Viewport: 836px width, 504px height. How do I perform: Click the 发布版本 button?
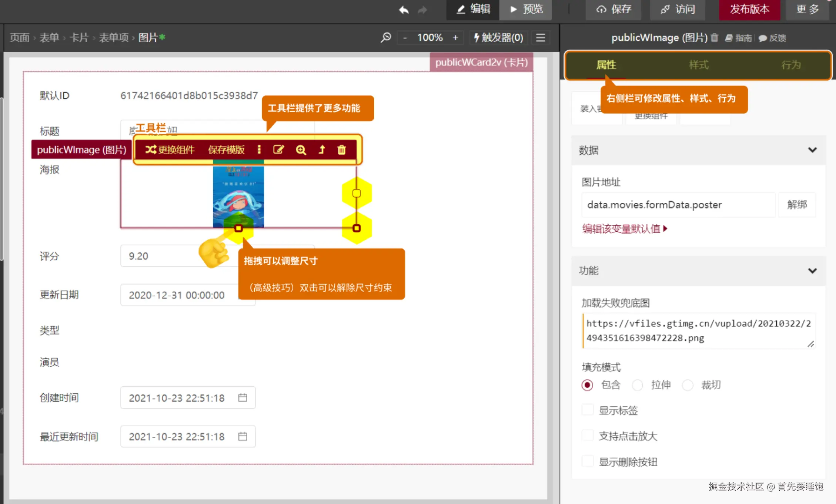click(x=749, y=10)
